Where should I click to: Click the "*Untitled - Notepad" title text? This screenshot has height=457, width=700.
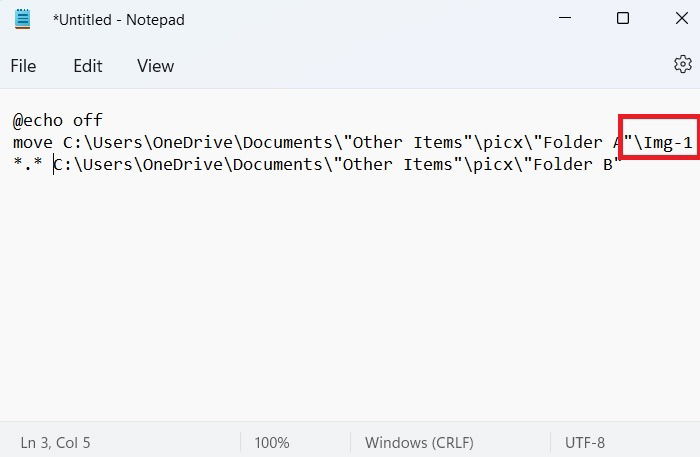click(118, 20)
